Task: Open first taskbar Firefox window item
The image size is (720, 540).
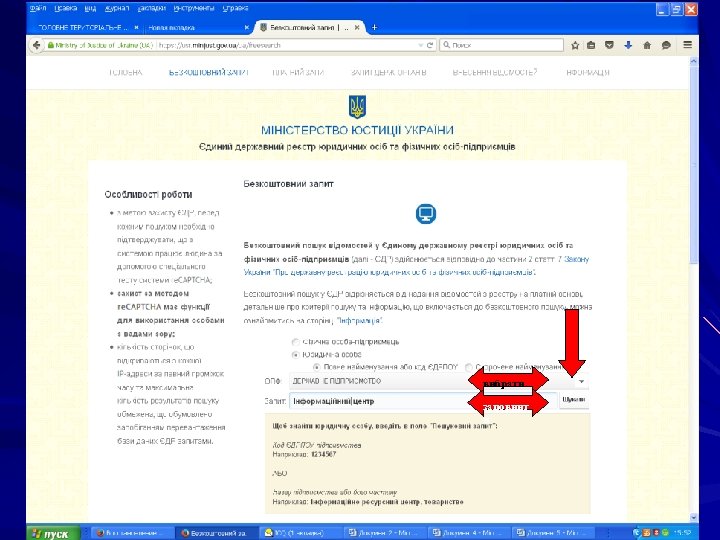Action: click(x=133, y=533)
